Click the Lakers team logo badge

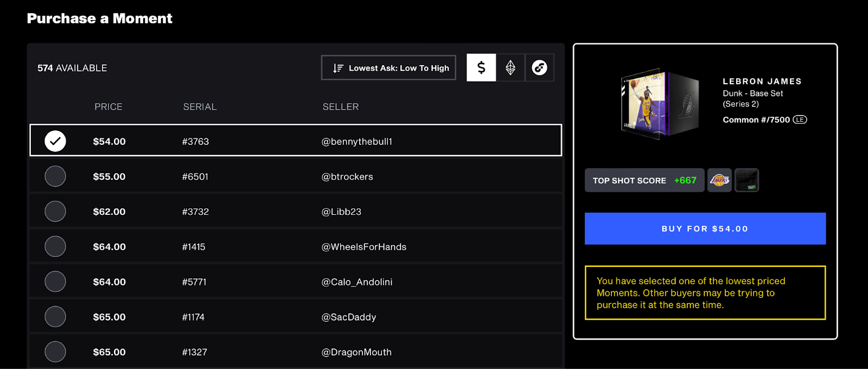(720, 180)
